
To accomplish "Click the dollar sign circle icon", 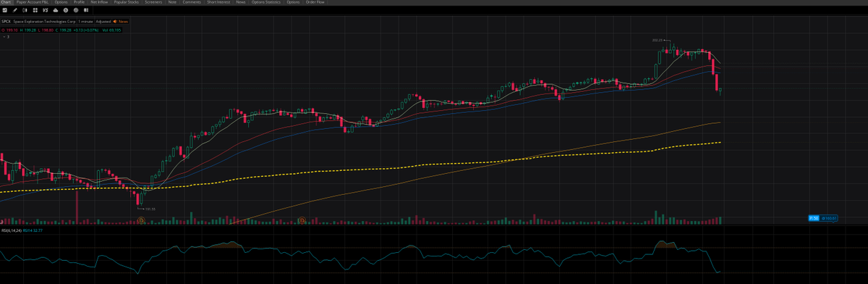I will 66,11.
